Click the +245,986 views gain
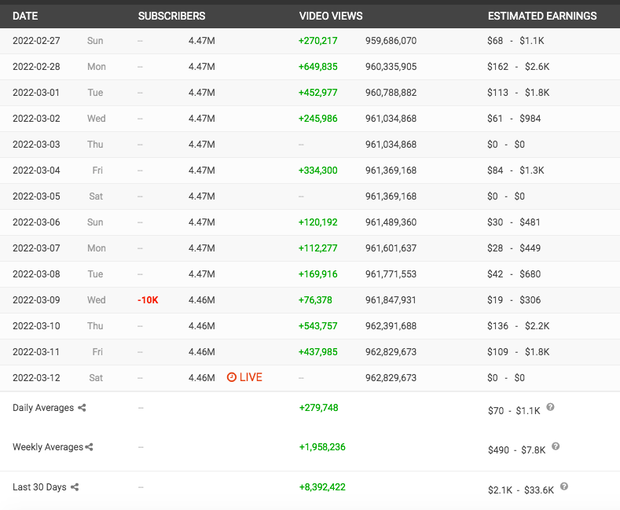620x510 pixels. coord(318,119)
